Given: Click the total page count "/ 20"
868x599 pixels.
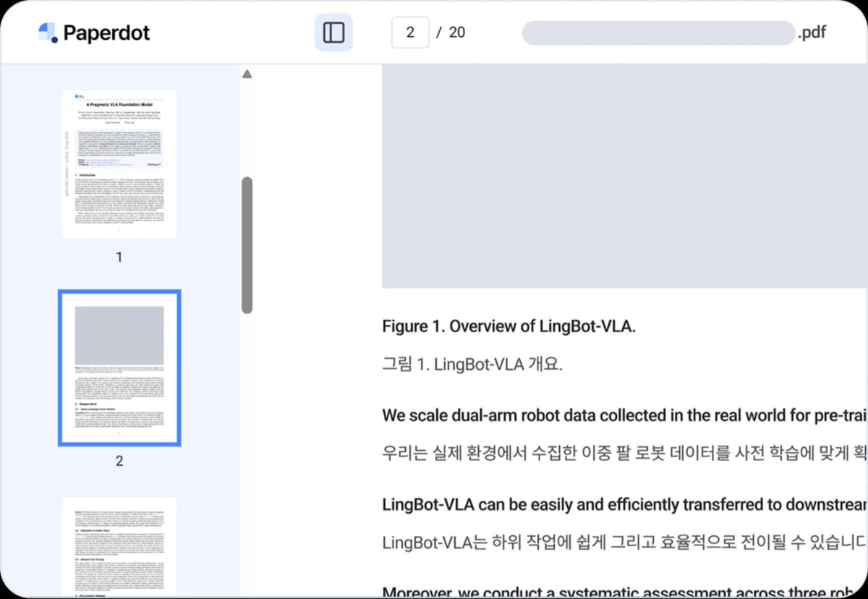Looking at the screenshot, I should click(451, 33).
